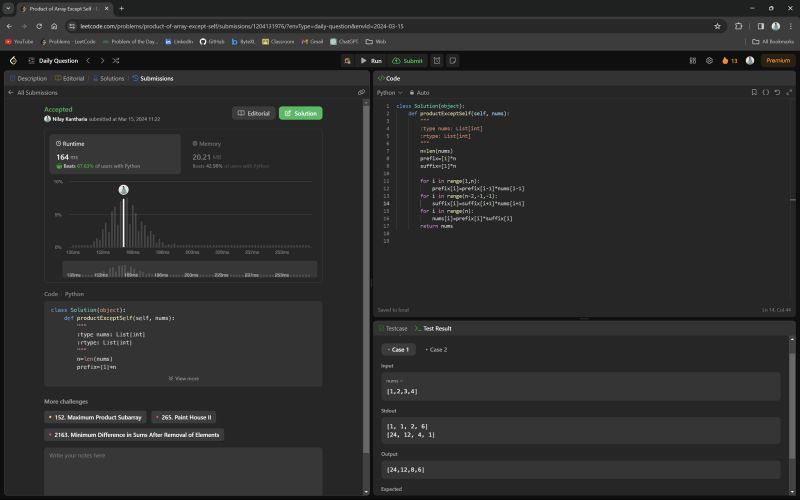
Task: Bookmark this page star icon
Action: click(x=717, y=26)
